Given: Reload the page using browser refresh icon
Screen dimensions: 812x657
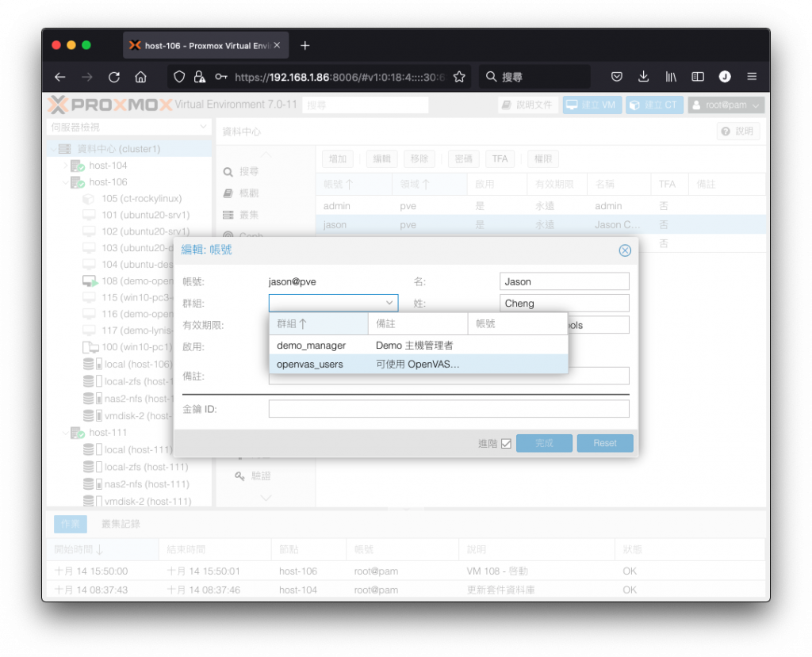Looking at the screenshot, I should (x=114, y=77).
